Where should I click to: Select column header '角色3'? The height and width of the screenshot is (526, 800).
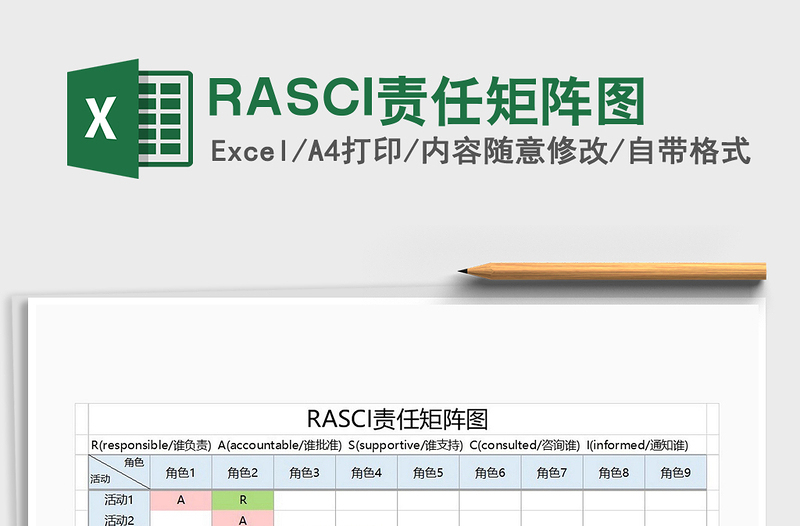305,472
